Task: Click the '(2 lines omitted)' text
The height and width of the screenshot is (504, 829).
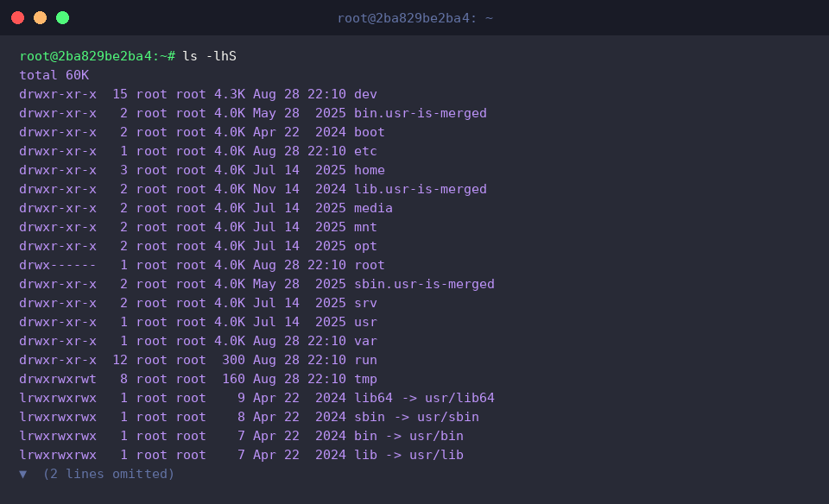Action: [x=109, y=474]
